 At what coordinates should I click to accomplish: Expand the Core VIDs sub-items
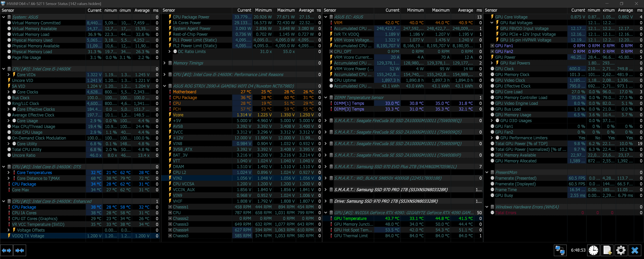pos(9,75)
